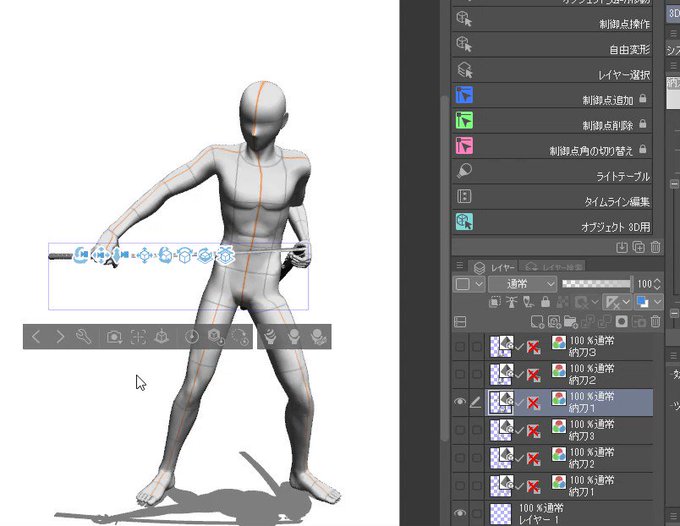Click the next 3D object arrow
The height and width of the screenshot is (526, 680).
click(60, 337)
